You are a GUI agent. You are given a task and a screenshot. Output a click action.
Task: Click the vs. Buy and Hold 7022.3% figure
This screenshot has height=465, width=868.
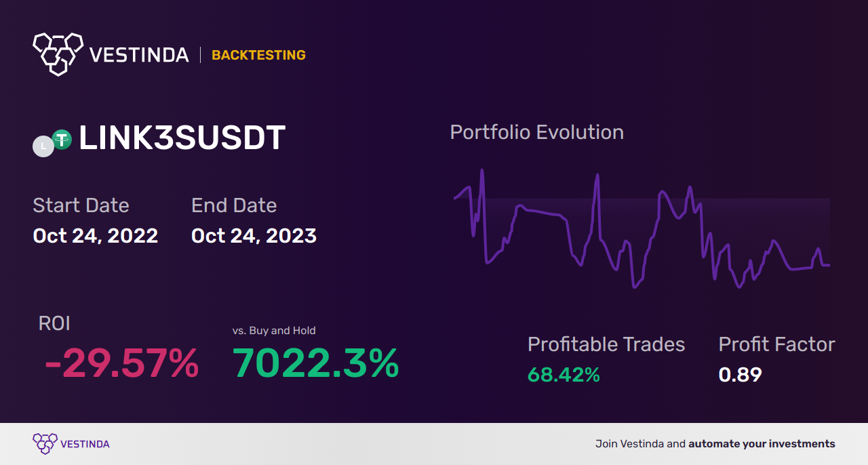(316, 363)
